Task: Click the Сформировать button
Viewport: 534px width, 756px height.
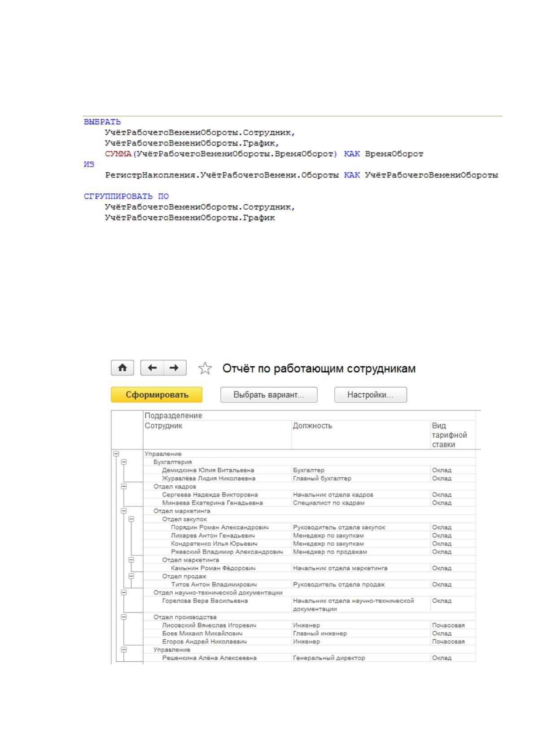Action: 157,395
